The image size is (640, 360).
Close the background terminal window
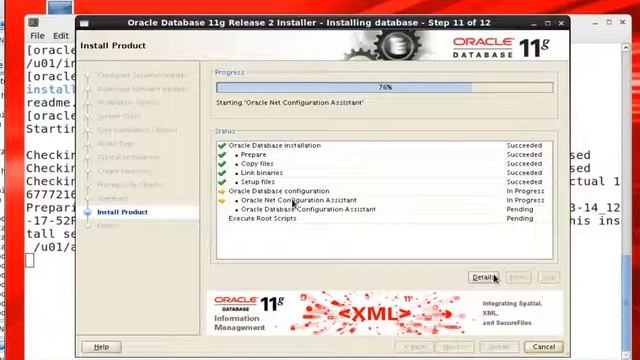(x=623, y=22)
